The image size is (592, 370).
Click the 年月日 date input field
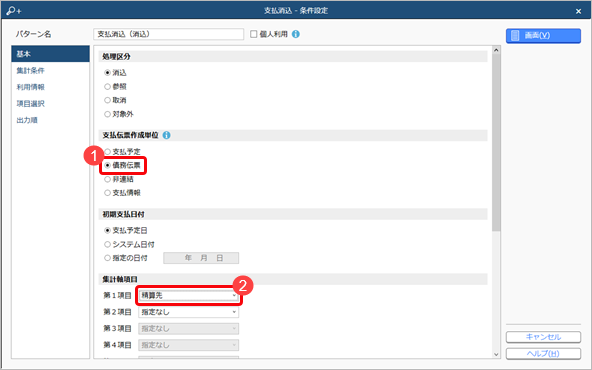pos(201,258)
